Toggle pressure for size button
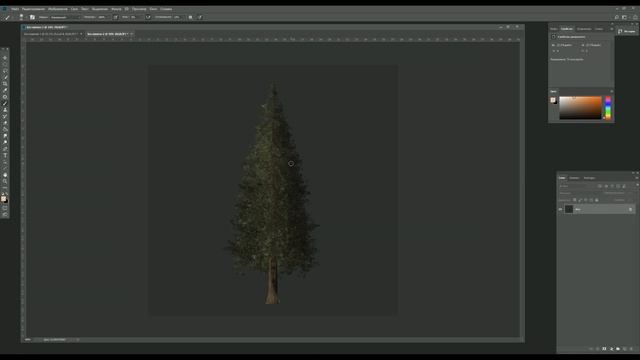The width and height of the screenshot is (640, 360). (200, 17)
